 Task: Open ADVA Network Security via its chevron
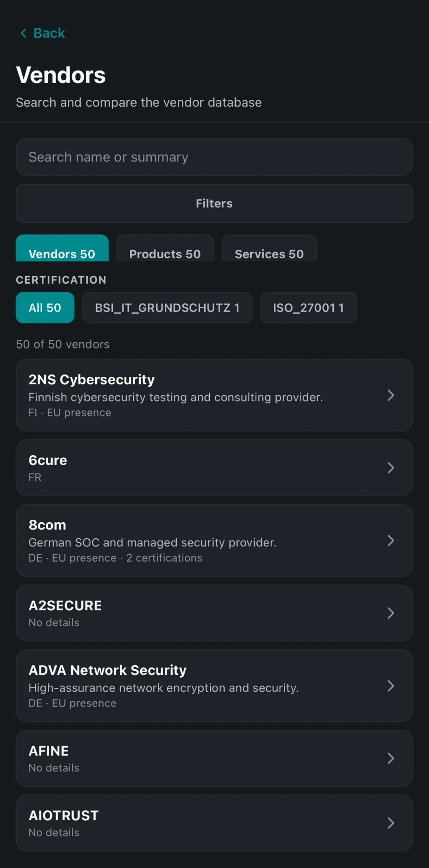coord(391,686)
